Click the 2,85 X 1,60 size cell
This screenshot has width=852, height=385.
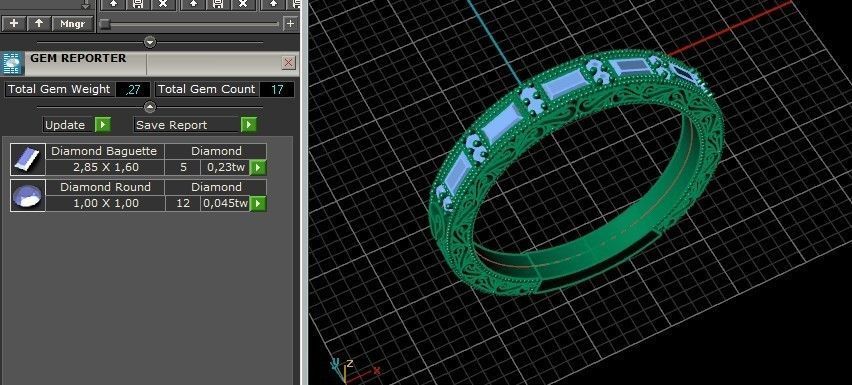tap(105, 167)
